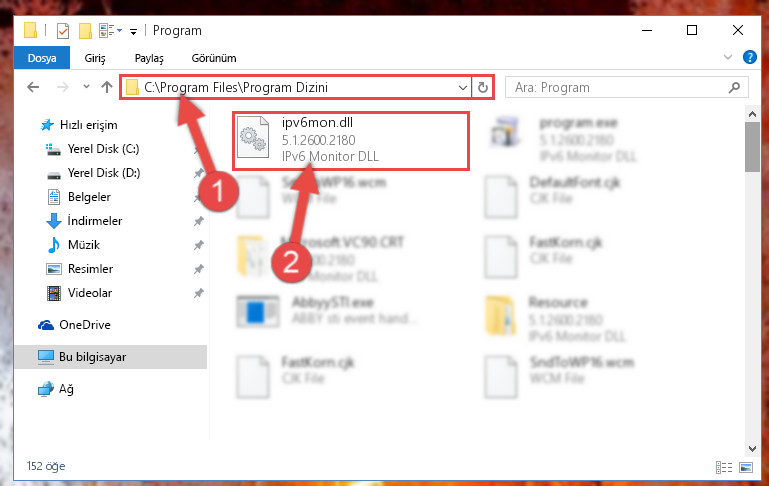Open the Customize Quick Access Toolbar dropdown

click(133, 32)
